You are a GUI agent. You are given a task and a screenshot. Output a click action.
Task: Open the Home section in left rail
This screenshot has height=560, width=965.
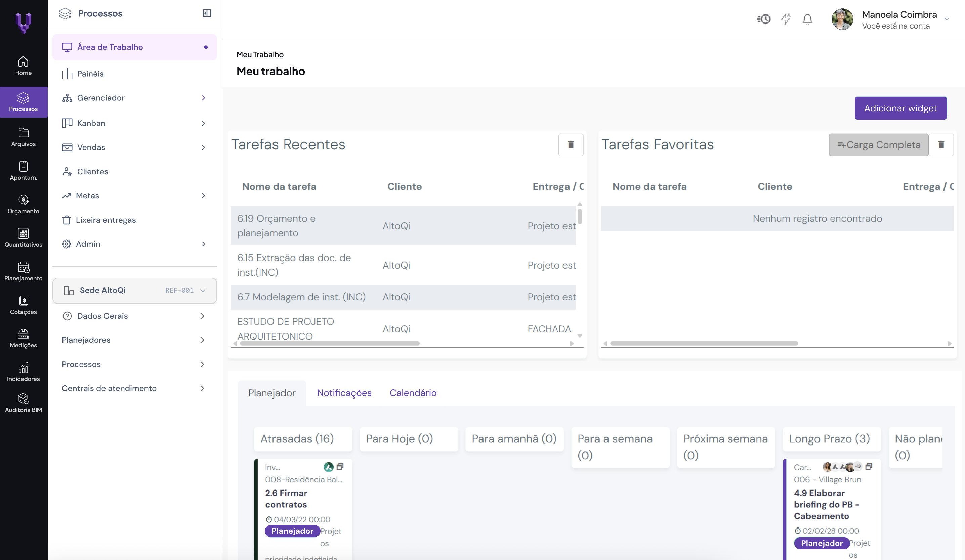coord(24,66)
